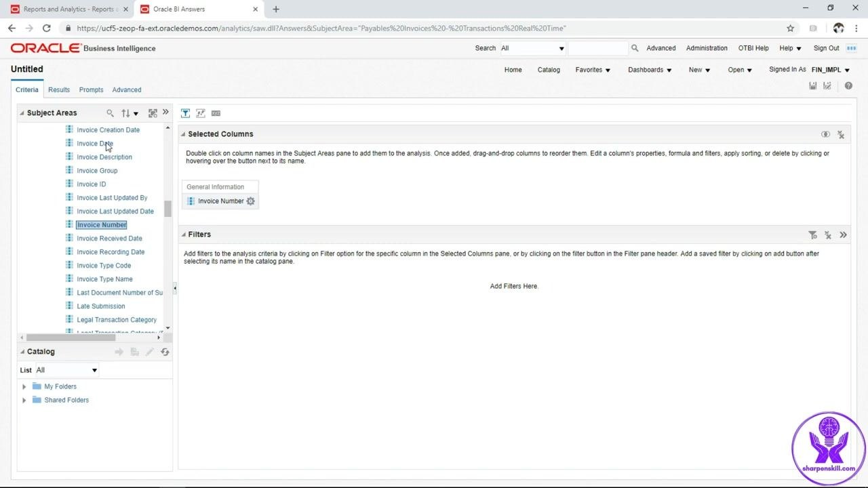
Task: Click remove all filters icon in Filters header
Action: coord(828,235)
